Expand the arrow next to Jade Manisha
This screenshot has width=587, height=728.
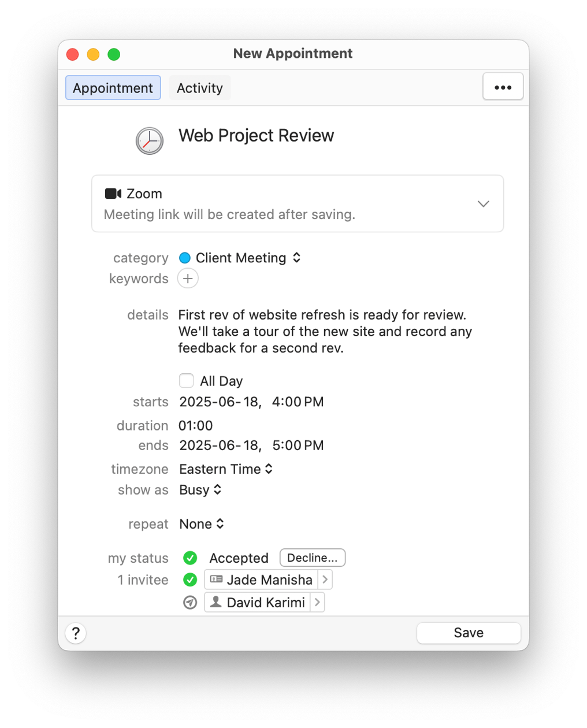click(x=325, y=580)
